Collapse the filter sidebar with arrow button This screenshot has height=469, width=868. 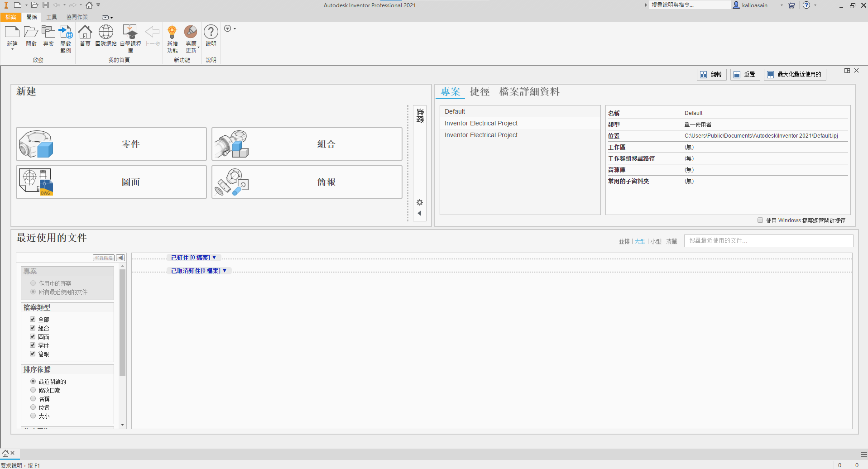coord(120,258)
